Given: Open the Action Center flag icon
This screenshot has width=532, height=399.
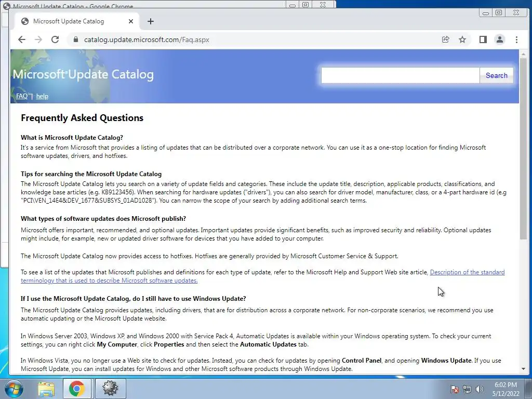Looking at the screenshot, I should click(454, 389).
